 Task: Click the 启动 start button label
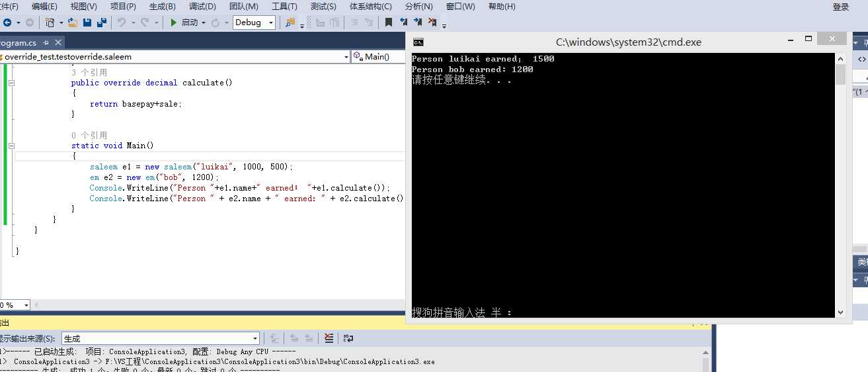pyautogui.click(x=190, y=23)
